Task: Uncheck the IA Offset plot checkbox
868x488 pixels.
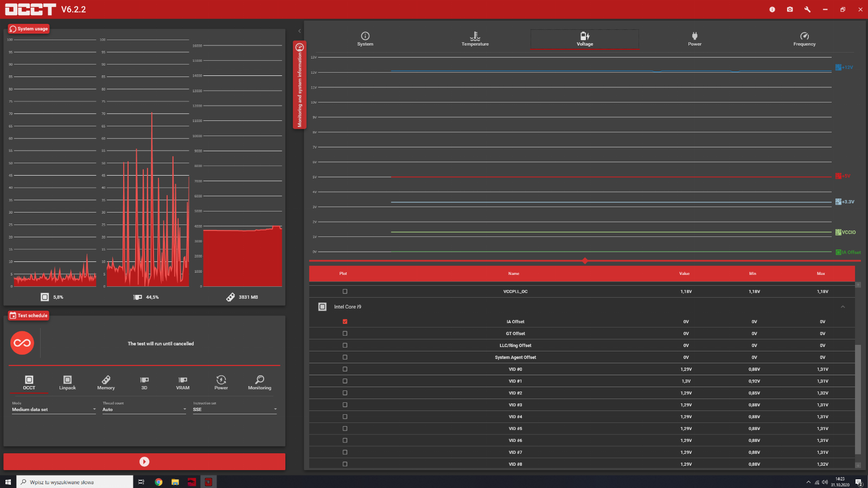Action: point(345,322)
